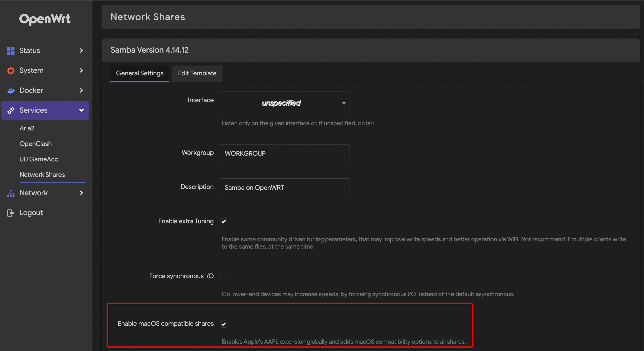Viewport: 644px width, 351px height.
Task: Expand the System menu chevron
Action: coord(81,70)
